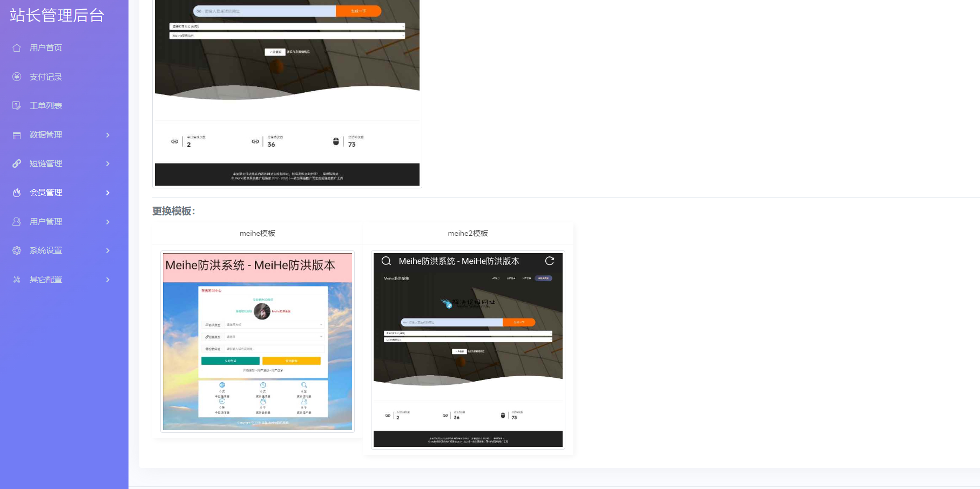Click the 站长管理后台 title link

57,15
